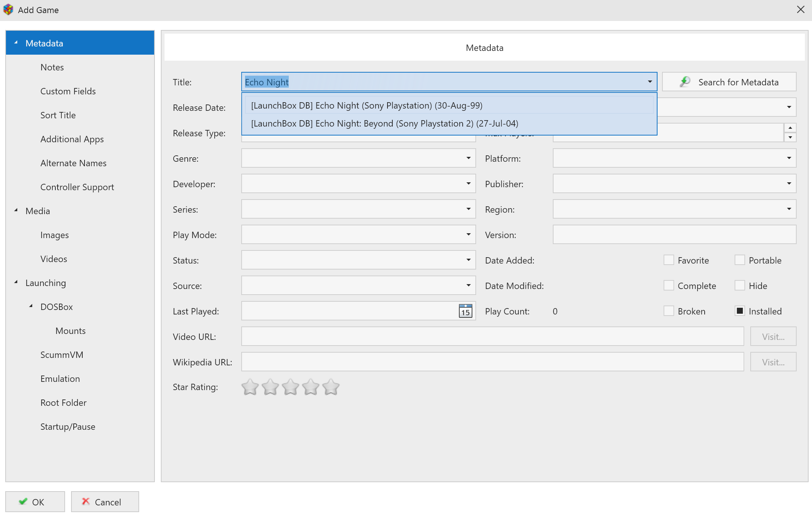Toggle the Favorite checkbox
812x517 pixels.
coord(669,260)
